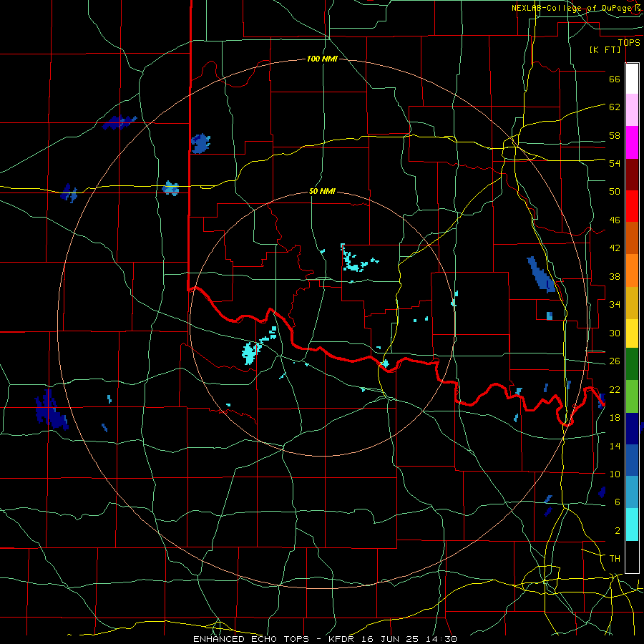Viewport: 644px width, 644px height.
Task: Click the 'TH' legend label
Action: click(x=615, y=559)
